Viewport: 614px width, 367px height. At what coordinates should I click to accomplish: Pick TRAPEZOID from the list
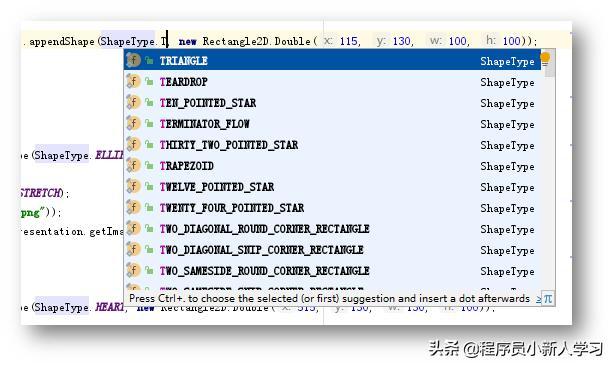(x=332, y=166)
